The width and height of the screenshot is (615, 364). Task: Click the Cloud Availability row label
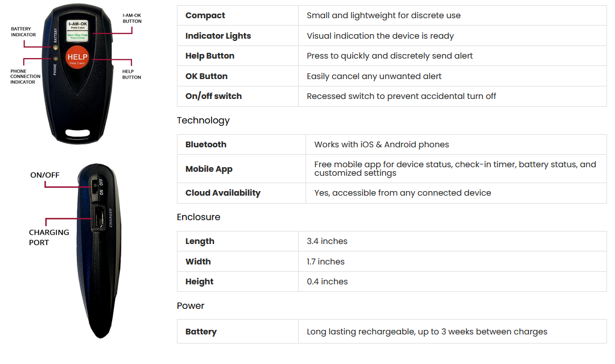222,193
